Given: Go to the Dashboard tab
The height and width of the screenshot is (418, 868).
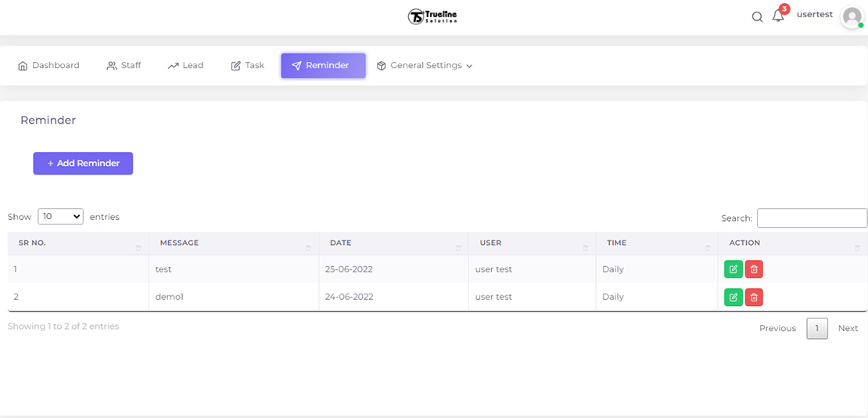Looking at the screenshot, I should [48, 66].
